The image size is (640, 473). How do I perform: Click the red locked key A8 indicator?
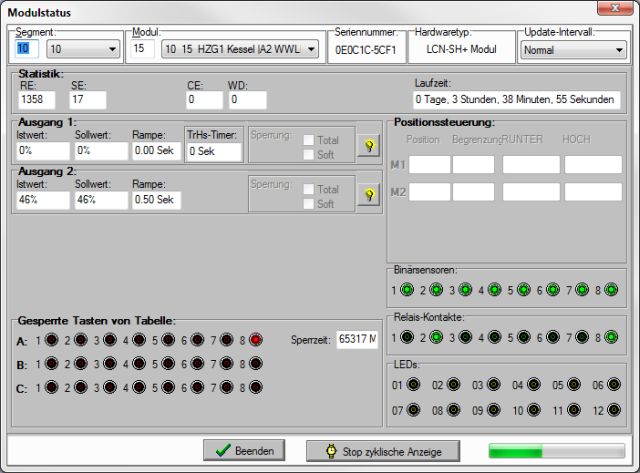coord(256,340)
